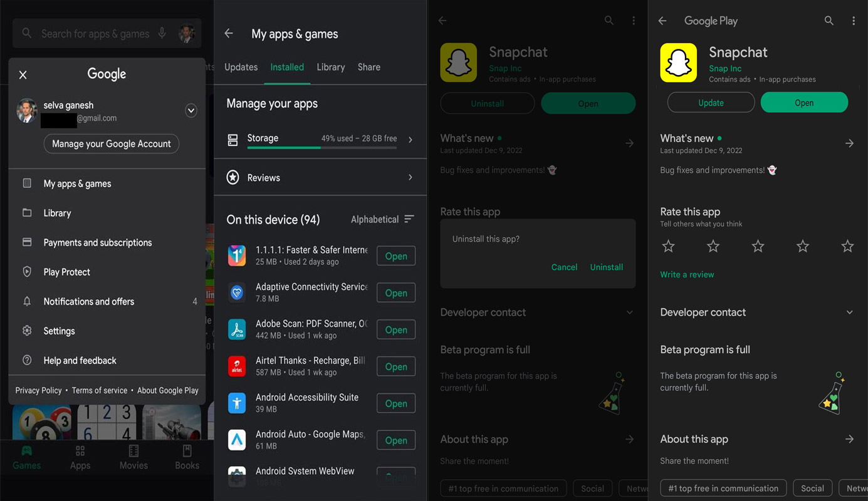Expand the Reviews row chevron

click(410, 178)
